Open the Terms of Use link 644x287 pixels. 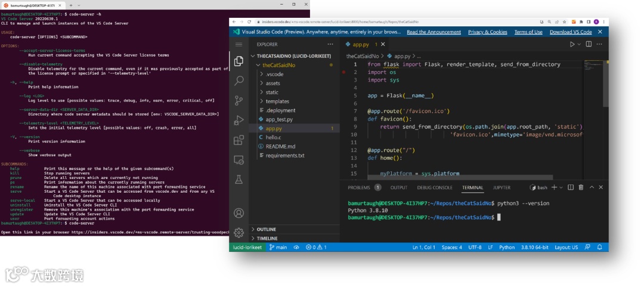click(x=528, y=32)
